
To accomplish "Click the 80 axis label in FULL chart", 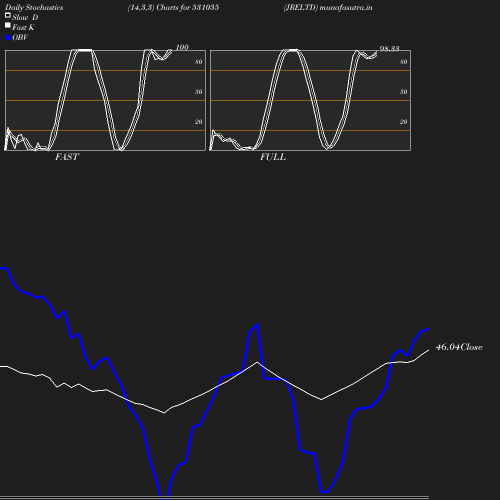I will pyautogui.click(x=404, y=62).
